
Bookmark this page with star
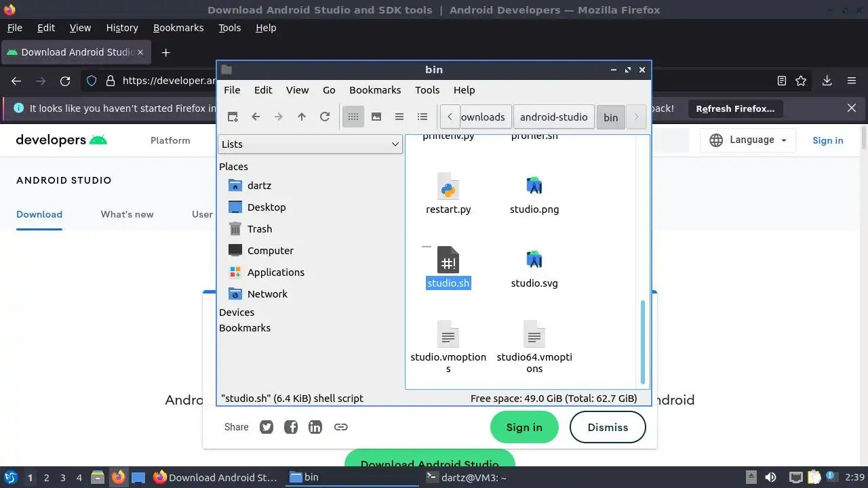coord(801,81)
